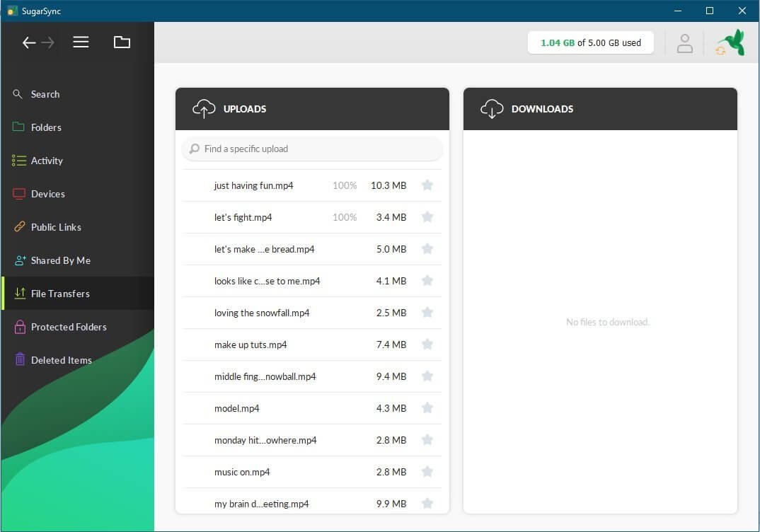Select the loving the snowfall.mp4 file name
The height and width of the screenshot is (532, 760).
click(262, 313)
